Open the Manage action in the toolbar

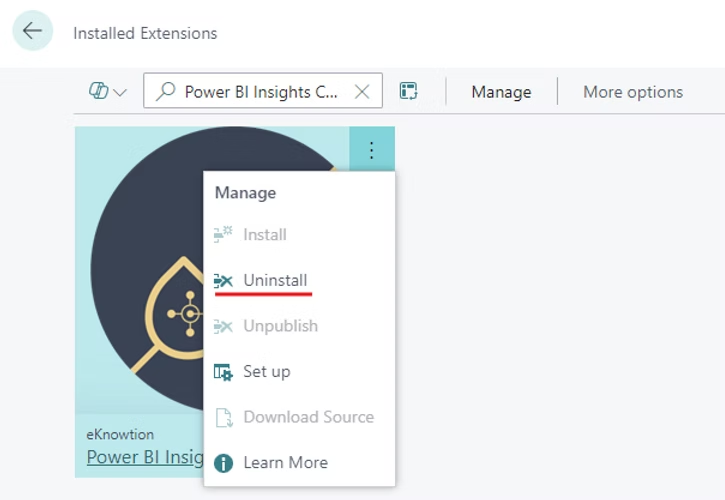(x=501, y=92)
